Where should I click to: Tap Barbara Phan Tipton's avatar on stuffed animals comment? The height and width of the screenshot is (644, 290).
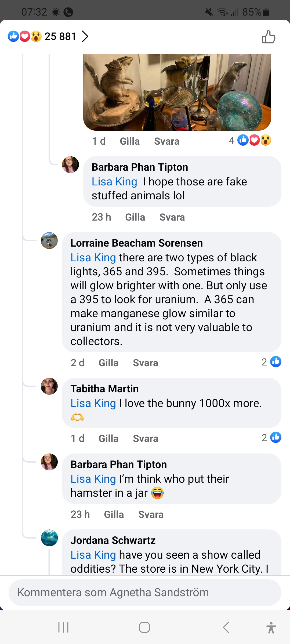70,164
